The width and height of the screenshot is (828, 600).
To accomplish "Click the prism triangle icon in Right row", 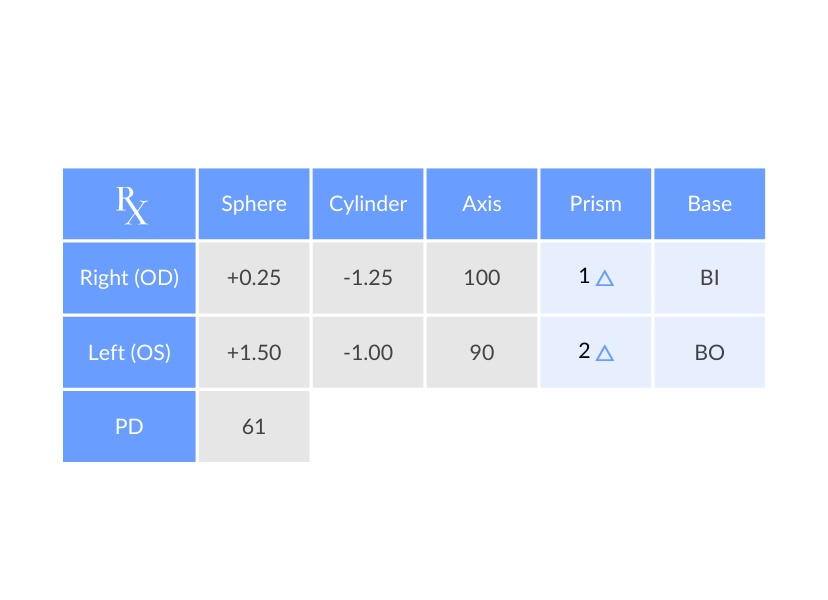I will 604,279.
